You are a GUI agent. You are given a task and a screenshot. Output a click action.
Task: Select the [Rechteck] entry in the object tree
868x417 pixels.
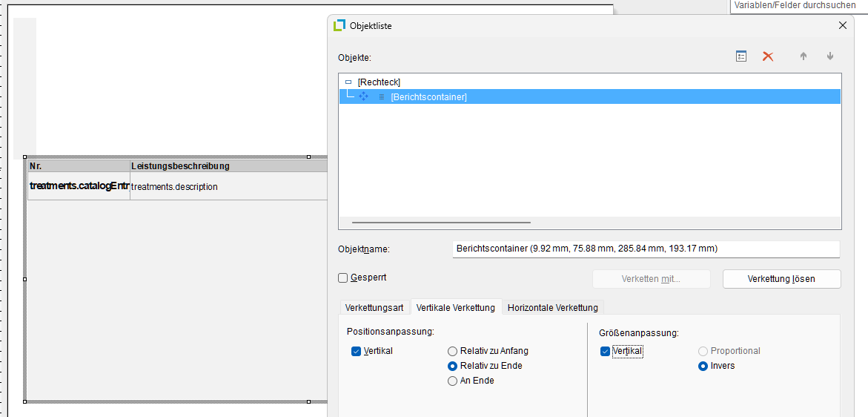pyautogui.click(x=379, y=82)
